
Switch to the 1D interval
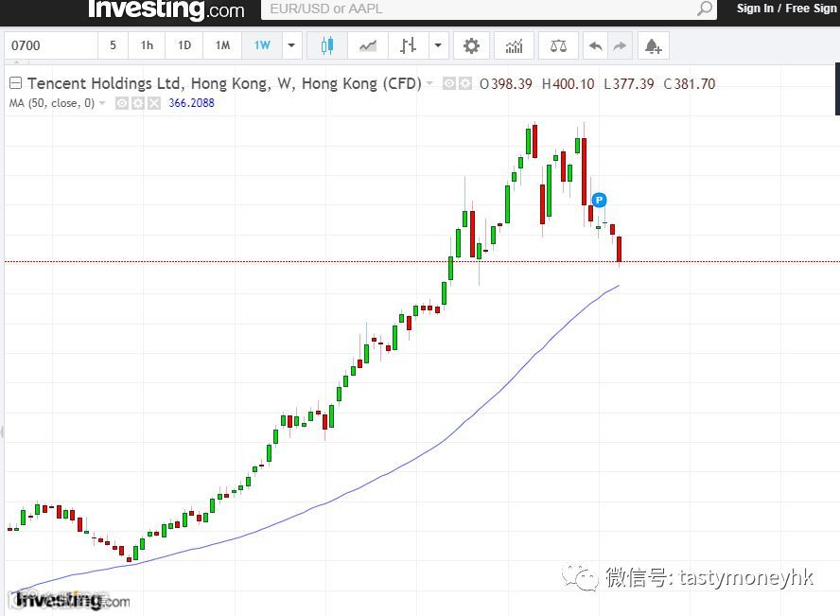coord(184,45)
